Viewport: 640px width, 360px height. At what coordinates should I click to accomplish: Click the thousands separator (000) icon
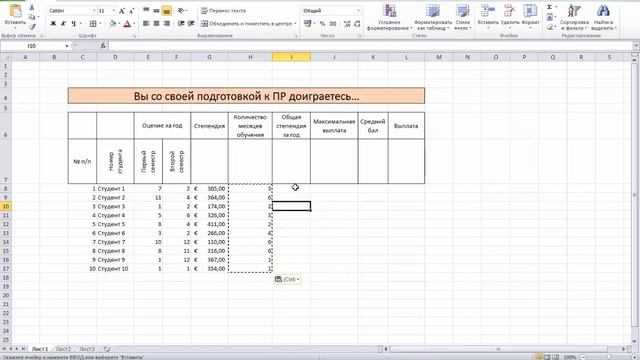tap(333, 24)
